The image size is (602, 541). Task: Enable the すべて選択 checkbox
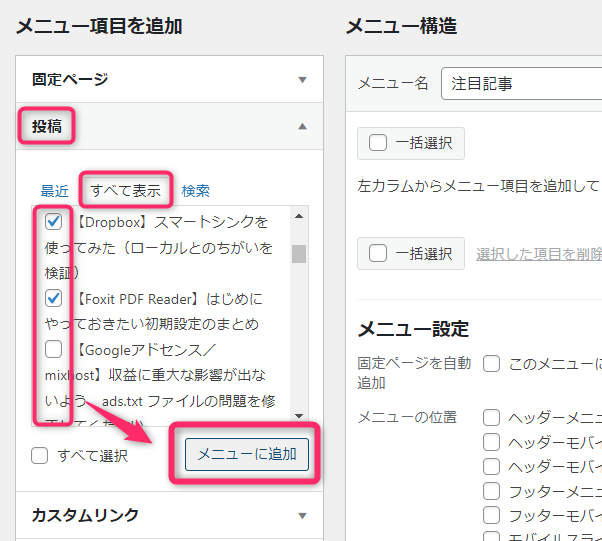(40, 456)
